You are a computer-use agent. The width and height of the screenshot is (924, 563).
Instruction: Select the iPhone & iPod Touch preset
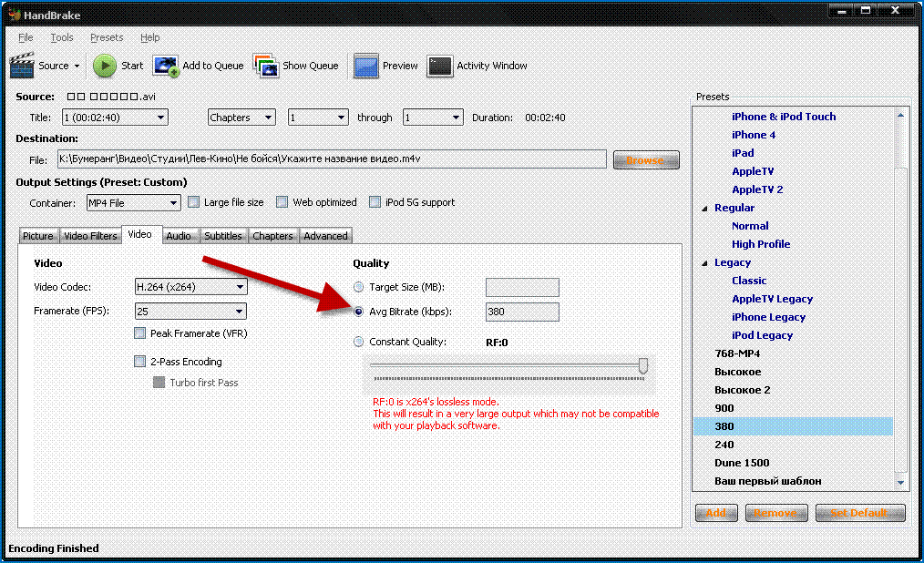tap(784, 117)
